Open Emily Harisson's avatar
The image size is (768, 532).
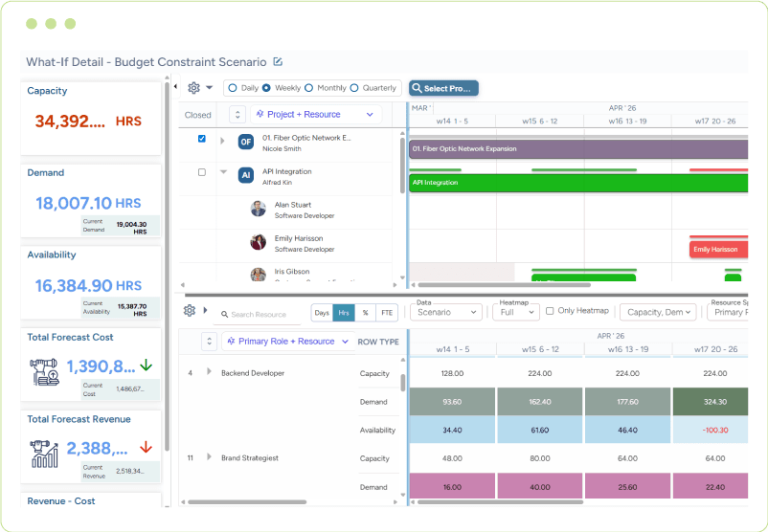[259, 242]
